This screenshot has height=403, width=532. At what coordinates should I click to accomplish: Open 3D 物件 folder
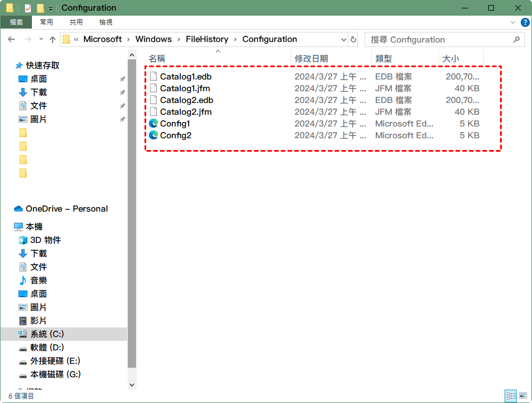click(45, 240)
